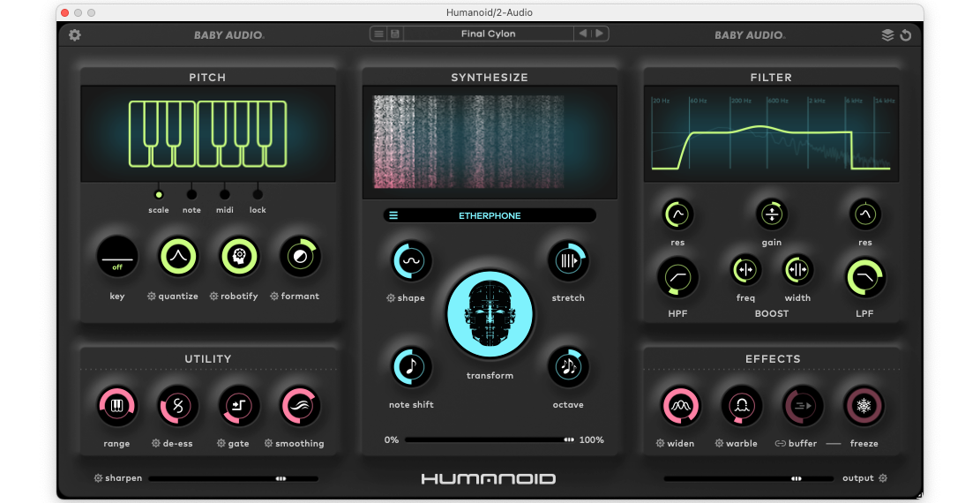
Task: Click the de-ess knob
Action: (178, 406)
